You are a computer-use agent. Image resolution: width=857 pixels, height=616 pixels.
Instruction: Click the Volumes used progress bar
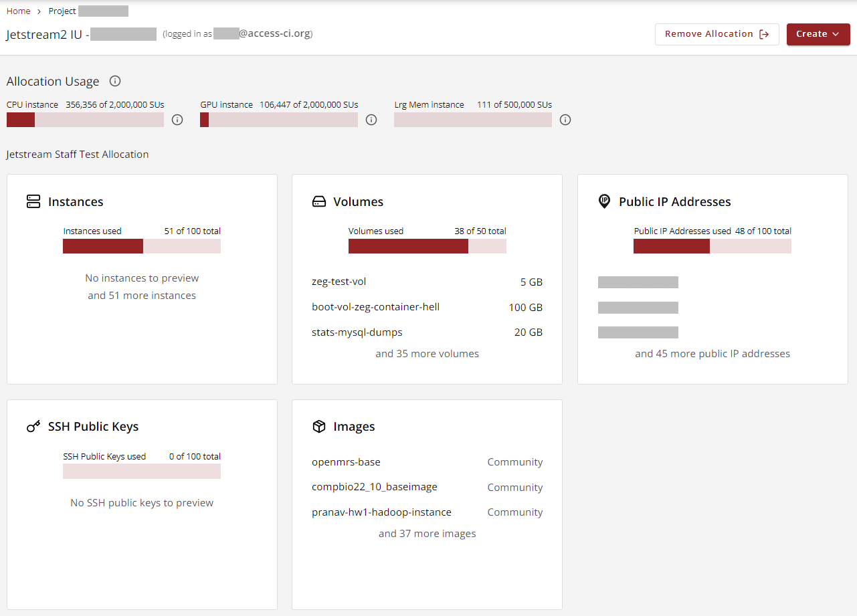pyautogui.click(x=427, y=246)
